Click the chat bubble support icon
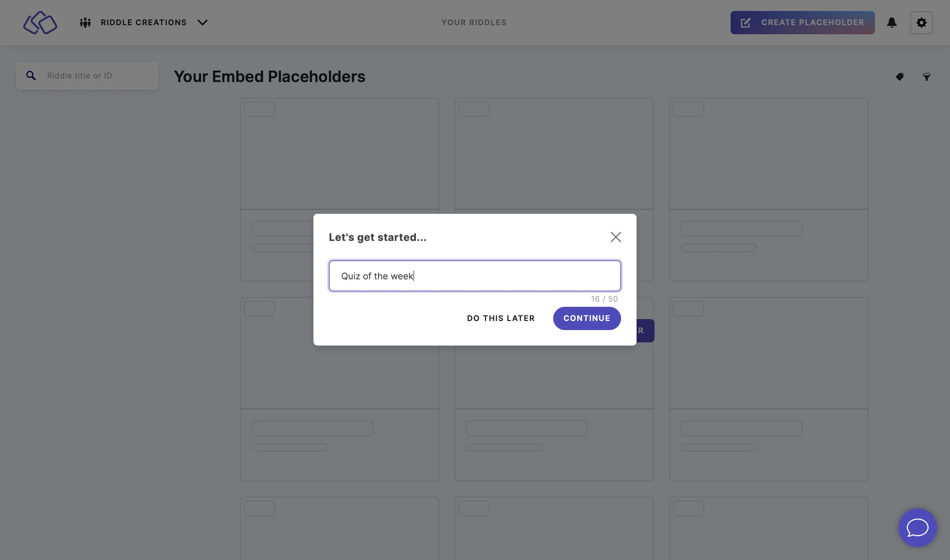Viewport: 950px width, 560px height. click(x=917, y=528)
